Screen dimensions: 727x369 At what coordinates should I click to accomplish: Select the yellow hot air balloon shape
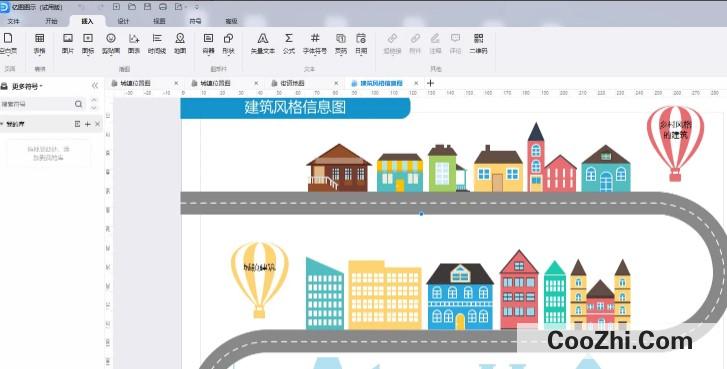pos(259,280)
